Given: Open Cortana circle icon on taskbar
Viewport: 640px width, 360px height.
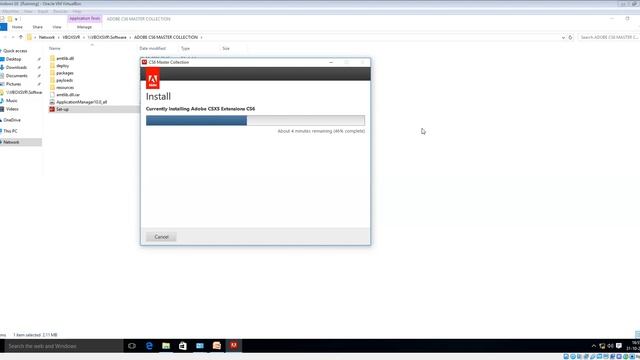Looking at the screenshot, I should (132, 346).
